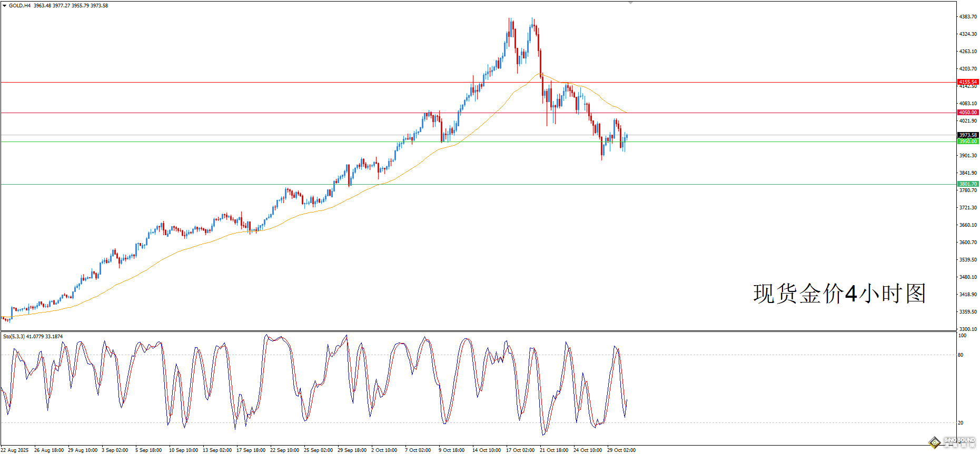Select the red 4050.00 price tag
Image resolution: width=980 pixels, height=454 pixels.
968,113
